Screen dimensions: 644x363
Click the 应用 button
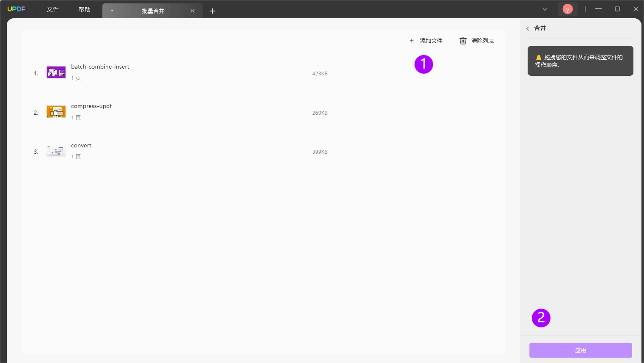point(581,350)
